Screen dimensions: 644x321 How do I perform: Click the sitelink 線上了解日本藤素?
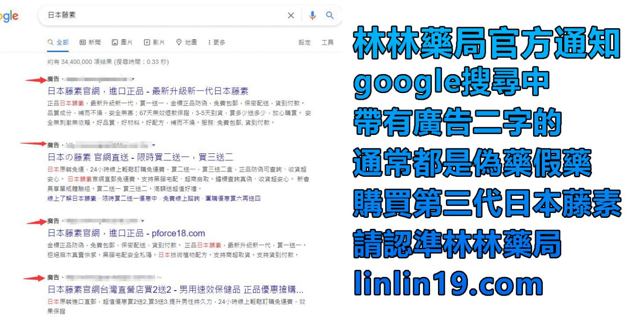pyautogui.click(x=72, y=198)
